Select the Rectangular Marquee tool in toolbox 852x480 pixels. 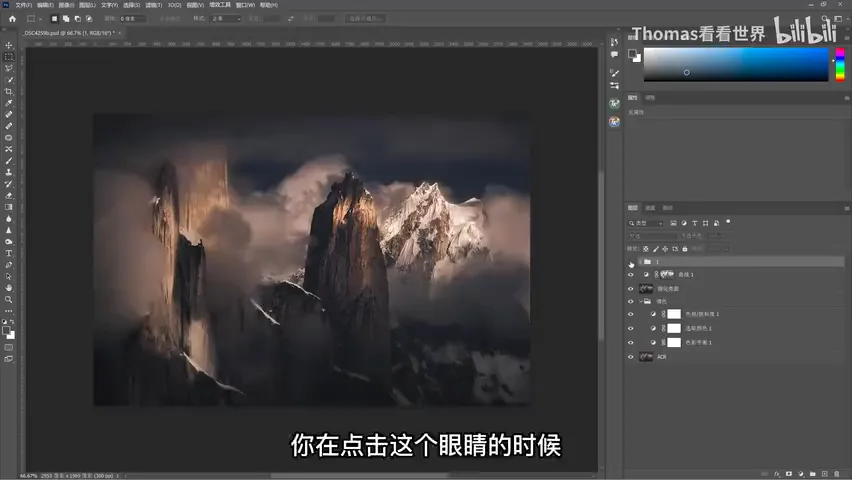pyautogui.click(x=9, y=57)
